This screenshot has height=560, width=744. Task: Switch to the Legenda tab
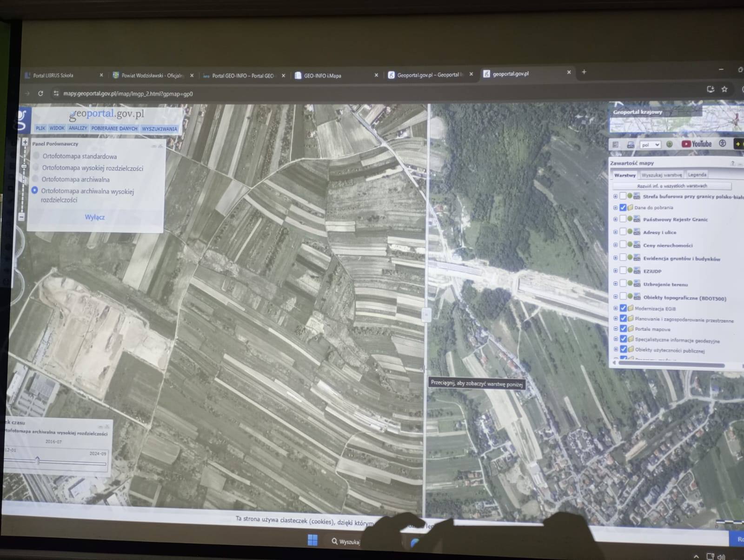[697, 175]
